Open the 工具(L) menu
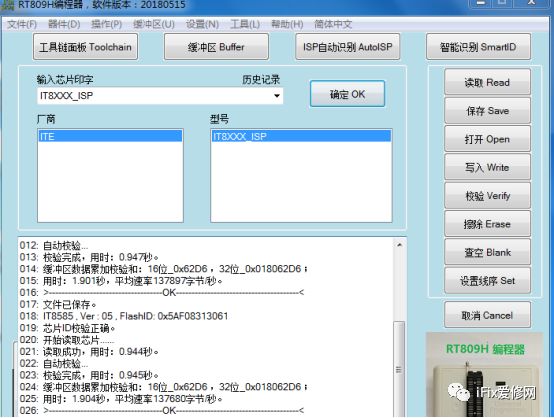Viewport: 554px width, 418px height. point(245,24)
